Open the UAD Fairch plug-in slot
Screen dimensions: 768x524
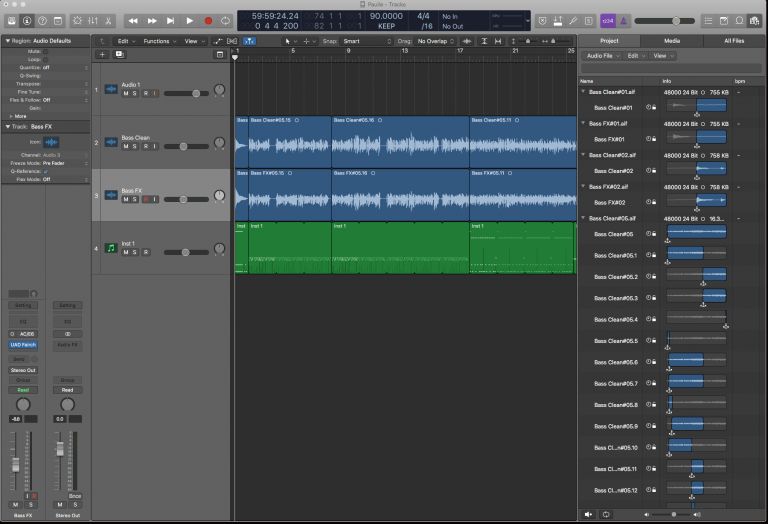[23, 345]
